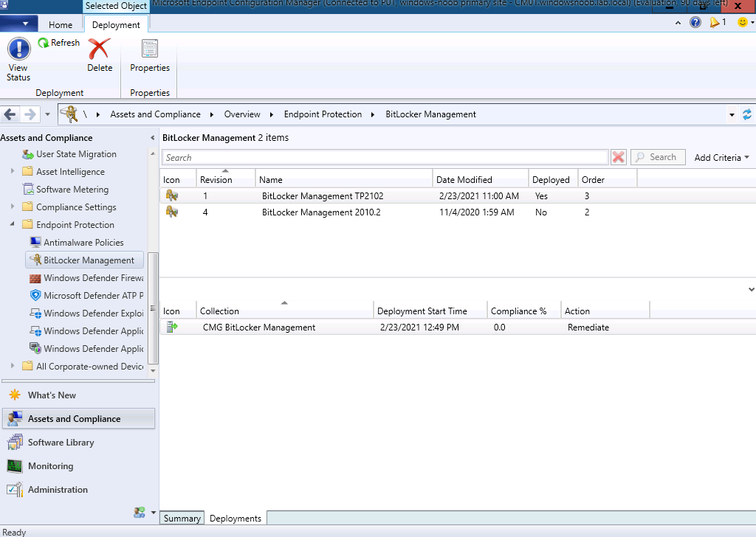Screen dimensions: 756x537
Task: Open the notifications bell icon
Action: coord(714,22)
